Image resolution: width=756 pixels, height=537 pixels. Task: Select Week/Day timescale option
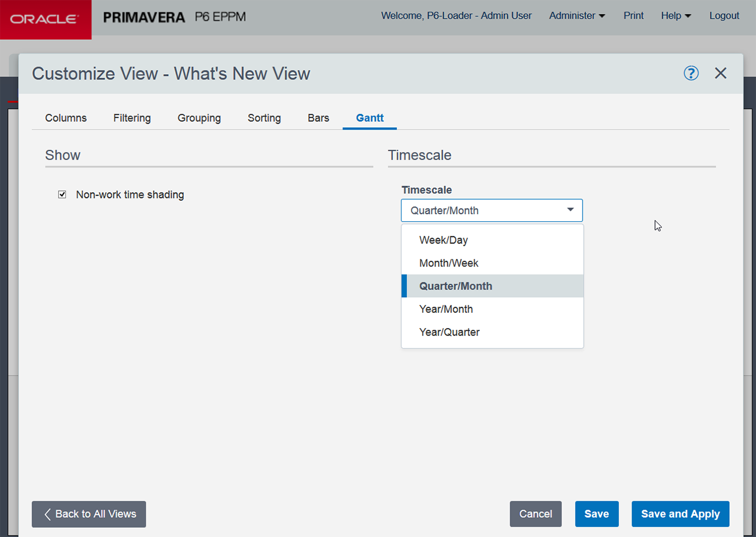point(444,240)
